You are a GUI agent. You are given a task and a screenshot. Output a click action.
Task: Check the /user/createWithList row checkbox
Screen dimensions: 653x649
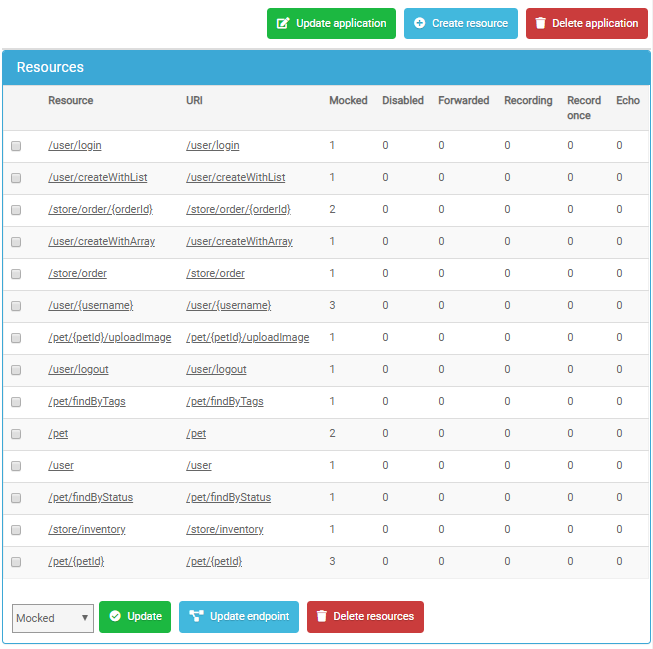16,178
